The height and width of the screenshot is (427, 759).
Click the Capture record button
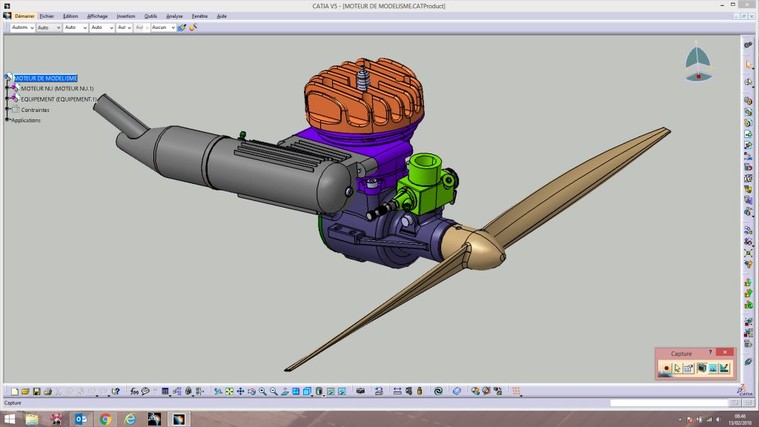(x=666, y=369)
